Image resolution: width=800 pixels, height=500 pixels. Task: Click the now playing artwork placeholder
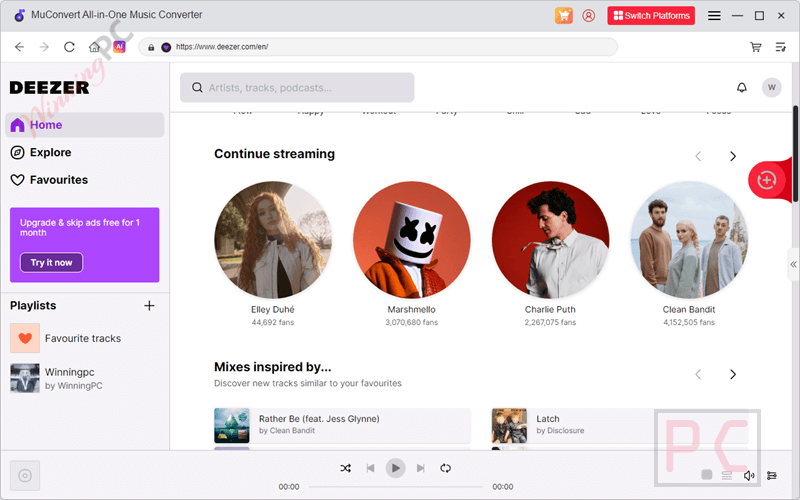(25, 476)
